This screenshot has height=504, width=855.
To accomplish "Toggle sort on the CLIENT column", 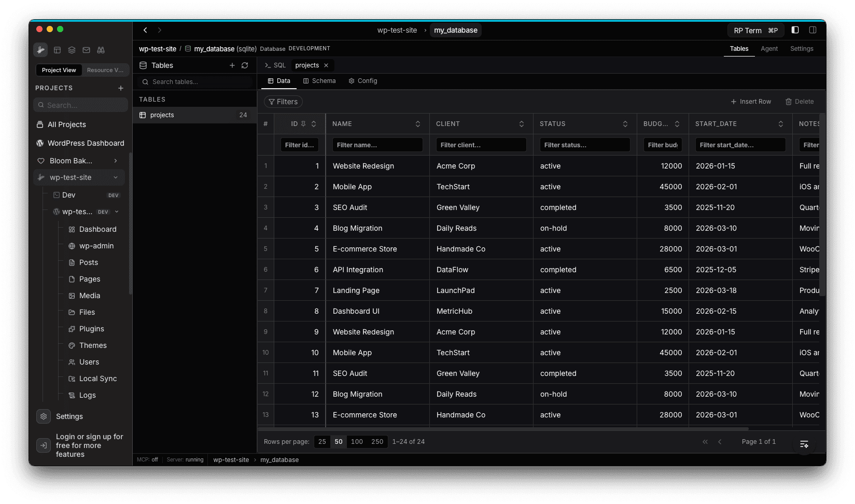I will click(x=522, y=123).
